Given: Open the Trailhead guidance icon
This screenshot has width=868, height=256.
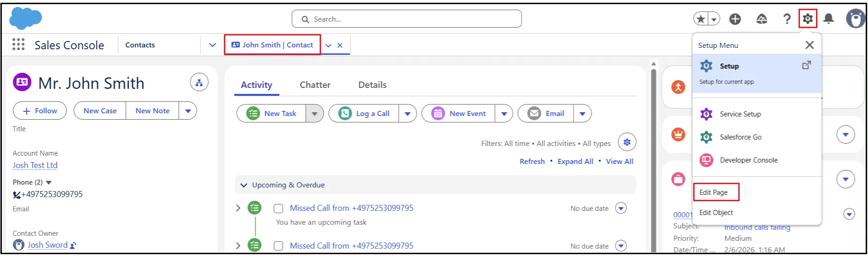Looking at the screenshot, I should coord(762,19).
